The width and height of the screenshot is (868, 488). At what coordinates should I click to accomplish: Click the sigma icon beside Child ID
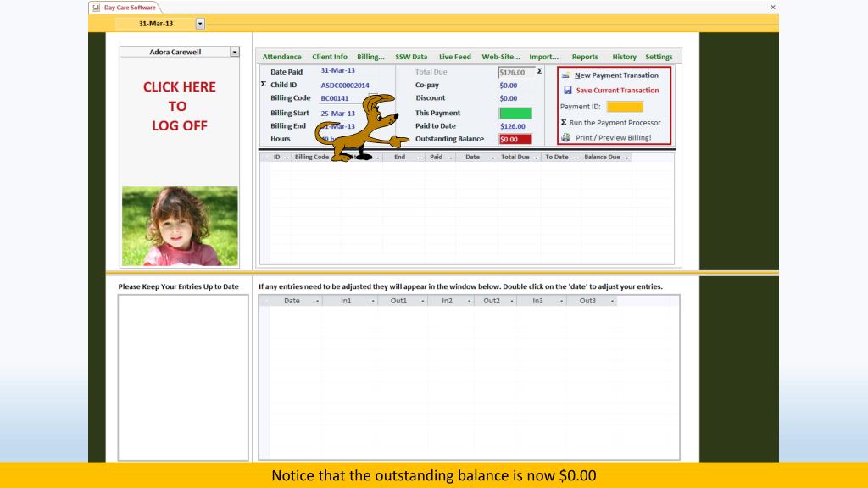264,84
